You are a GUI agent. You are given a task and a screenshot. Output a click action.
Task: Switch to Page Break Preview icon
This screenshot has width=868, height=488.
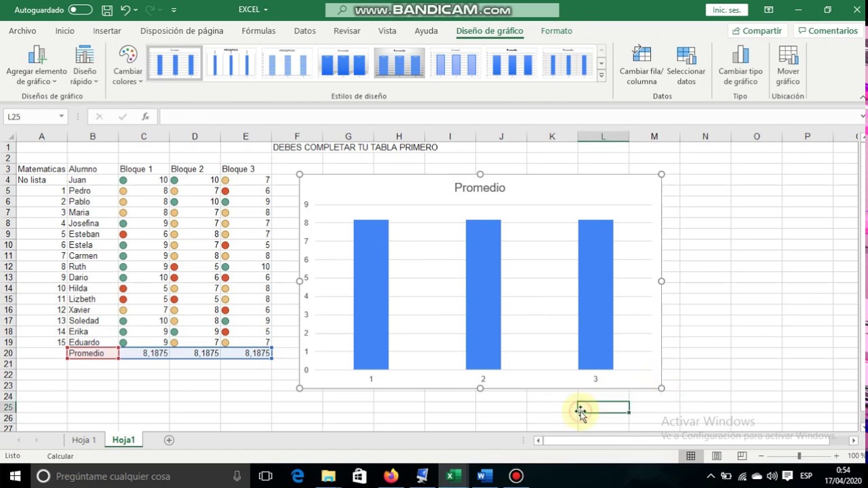[x=742, y=456]
